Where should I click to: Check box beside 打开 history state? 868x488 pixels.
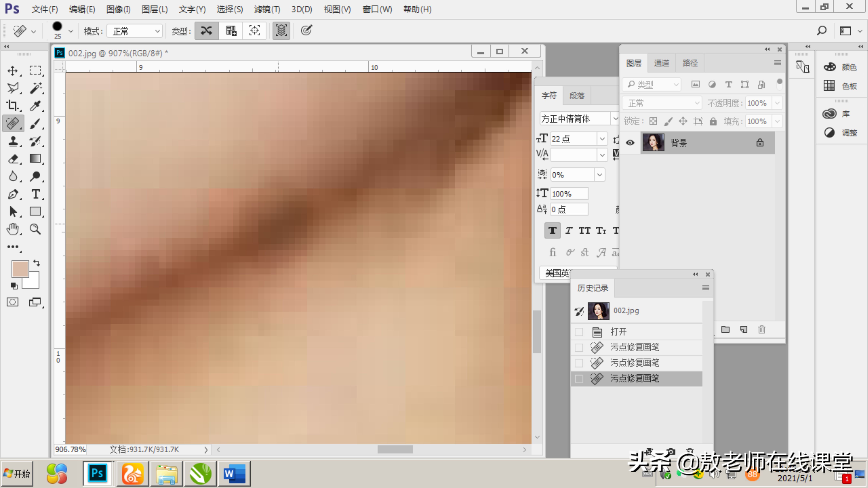(579, 332)
